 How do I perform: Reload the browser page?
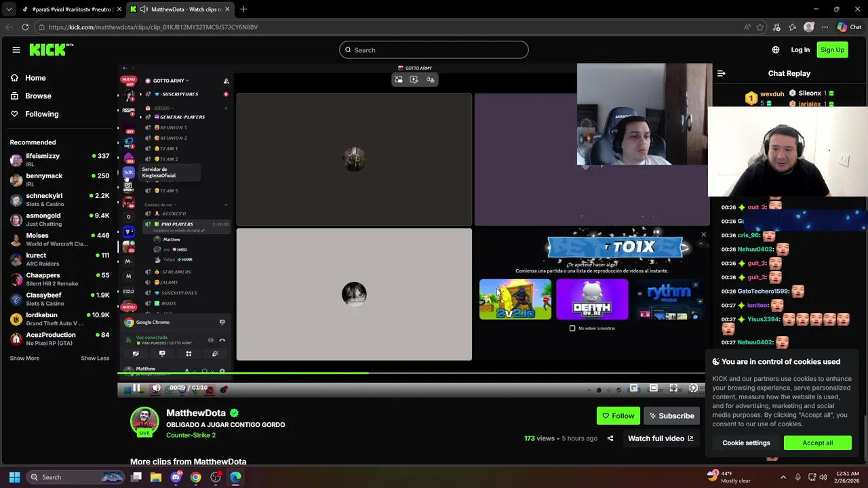click(25, 27)
